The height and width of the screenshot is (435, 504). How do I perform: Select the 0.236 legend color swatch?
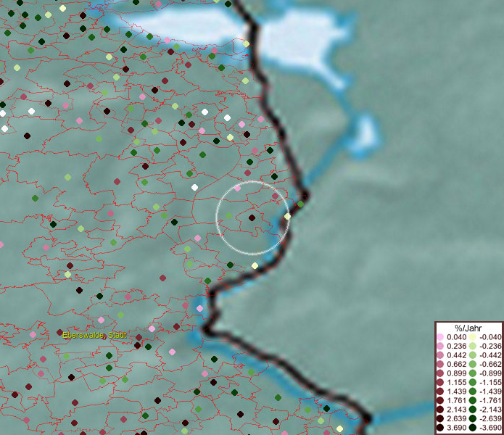pyautogui.click(x=440, y=346)
